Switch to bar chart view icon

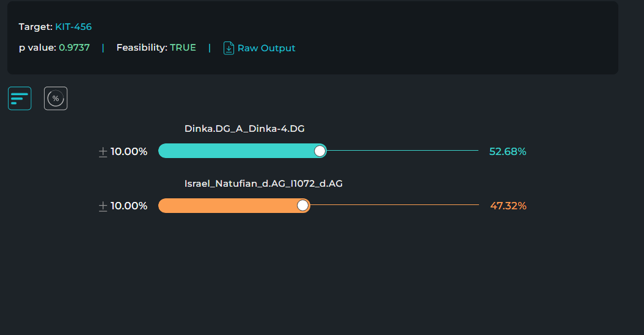[20, 98]
